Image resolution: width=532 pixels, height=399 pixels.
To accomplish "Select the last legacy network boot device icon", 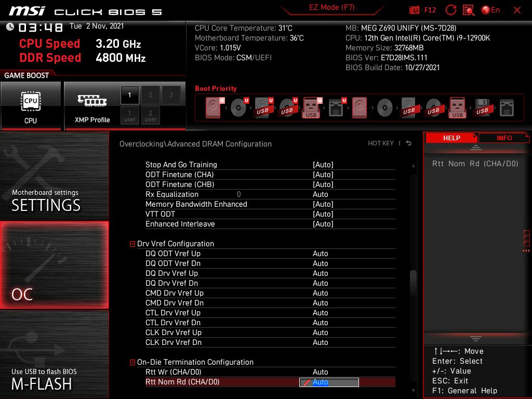I will pos(507,108).
